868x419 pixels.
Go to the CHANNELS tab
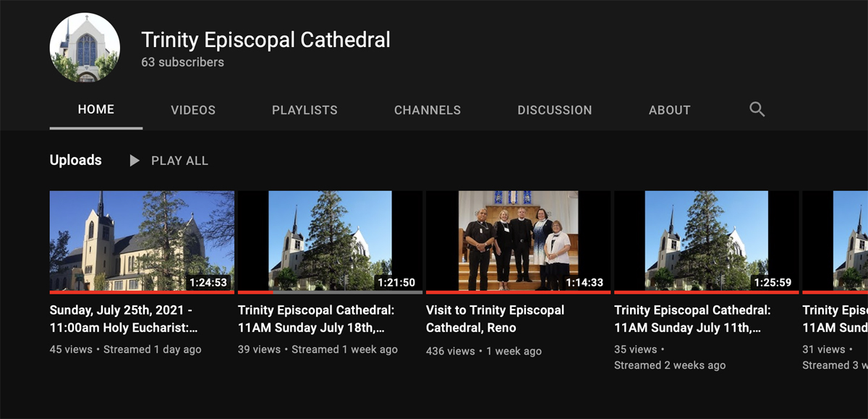coord(427,110)
